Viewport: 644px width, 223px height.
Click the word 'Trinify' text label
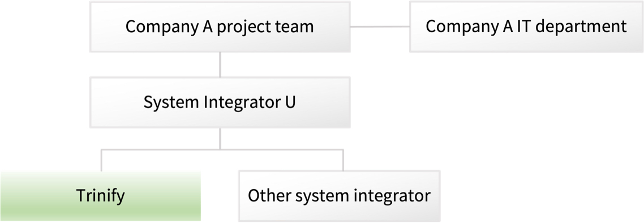pos(100,196)
